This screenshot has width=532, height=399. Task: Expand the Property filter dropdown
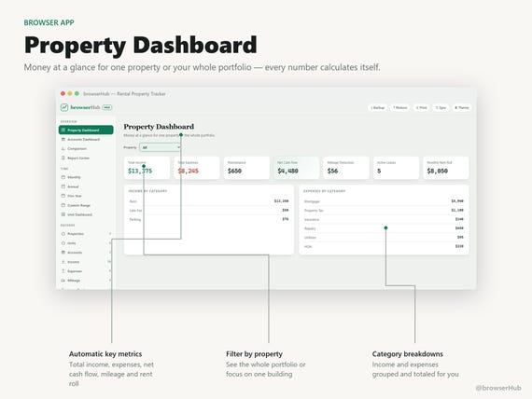161,147
